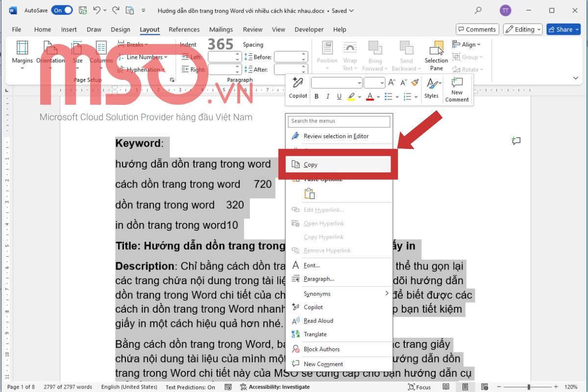Open the page Size options
The height and width of the screenshot is (392, 588).
coord(77,54)
